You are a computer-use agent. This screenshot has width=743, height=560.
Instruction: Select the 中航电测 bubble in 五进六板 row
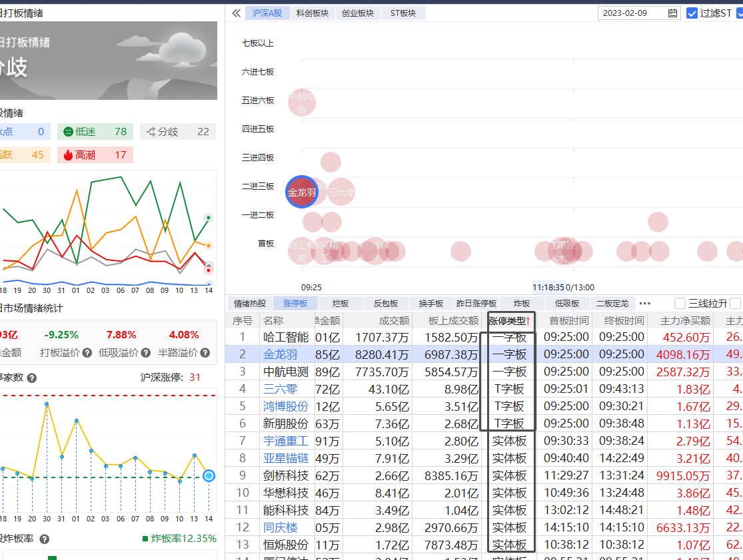click(x=302, y=103)
